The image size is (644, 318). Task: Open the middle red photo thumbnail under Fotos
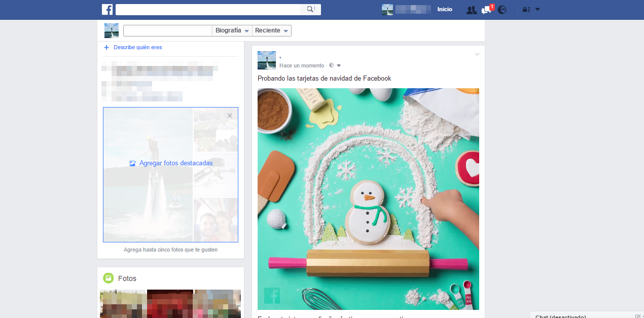170,304
